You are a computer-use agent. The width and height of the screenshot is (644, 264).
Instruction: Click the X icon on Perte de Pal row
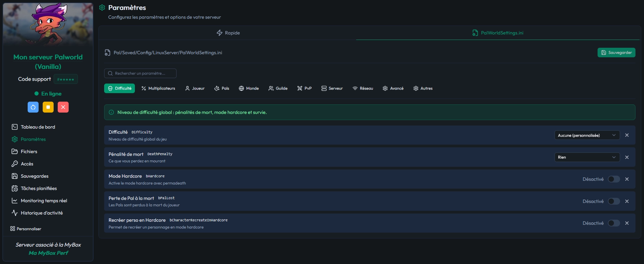point(627,201)
